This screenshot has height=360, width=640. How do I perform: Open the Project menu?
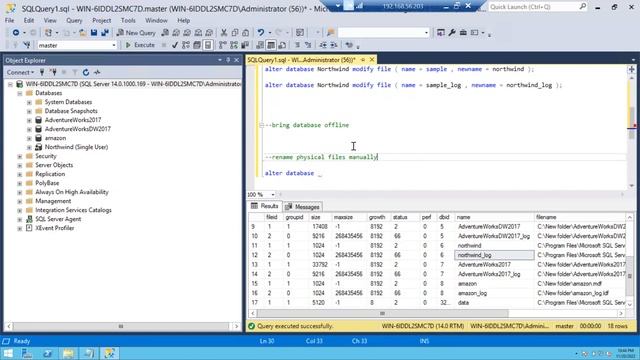tap(101, 20)
